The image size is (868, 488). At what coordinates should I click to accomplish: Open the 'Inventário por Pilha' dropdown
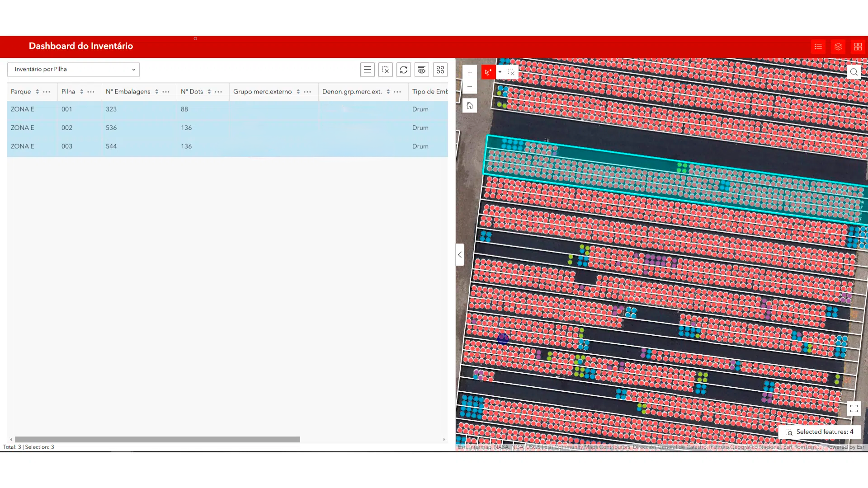pos(73,70)
